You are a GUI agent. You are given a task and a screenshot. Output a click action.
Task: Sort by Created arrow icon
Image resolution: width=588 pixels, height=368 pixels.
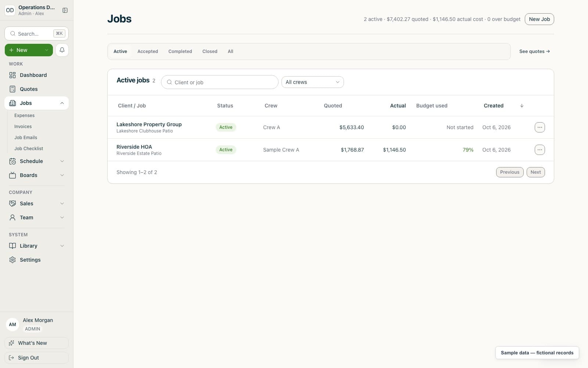point(522,106)
